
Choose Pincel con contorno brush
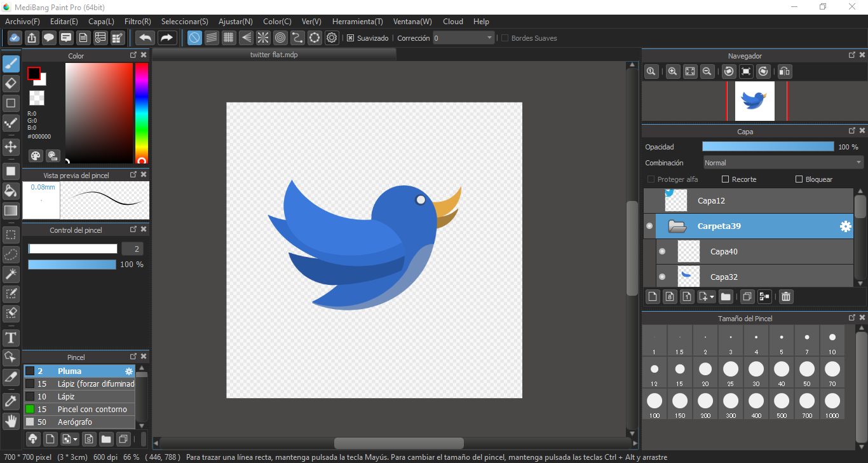pyautogui.click(x=79, y=410)
